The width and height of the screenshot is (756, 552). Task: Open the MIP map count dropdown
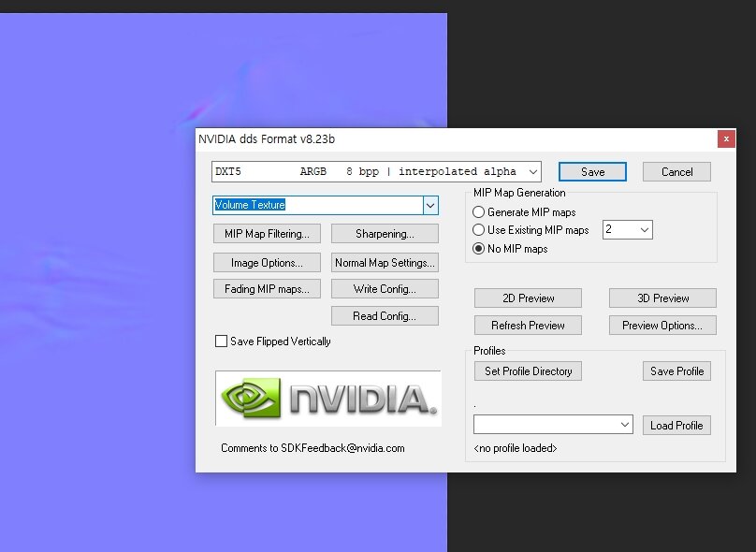(627, 229)
